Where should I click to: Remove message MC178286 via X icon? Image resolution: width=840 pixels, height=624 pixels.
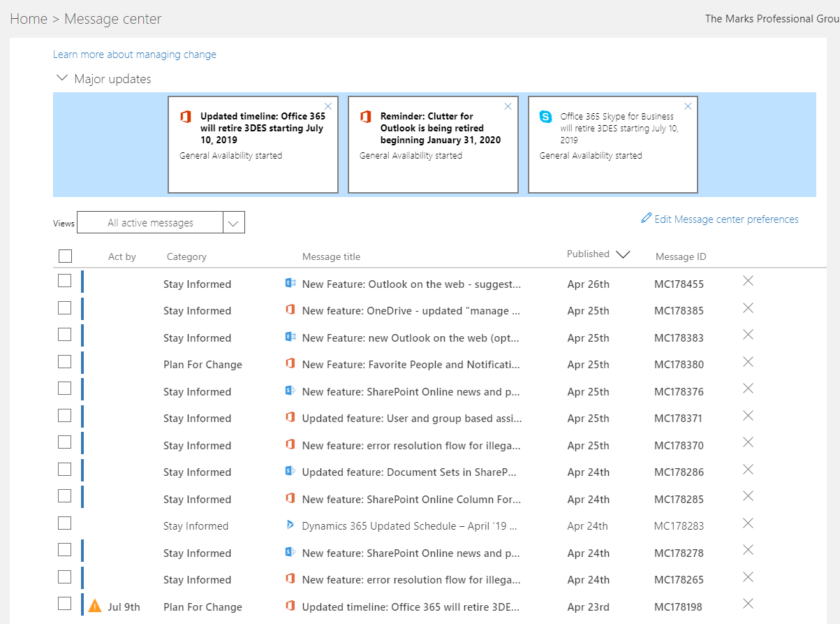coord(748,469)
